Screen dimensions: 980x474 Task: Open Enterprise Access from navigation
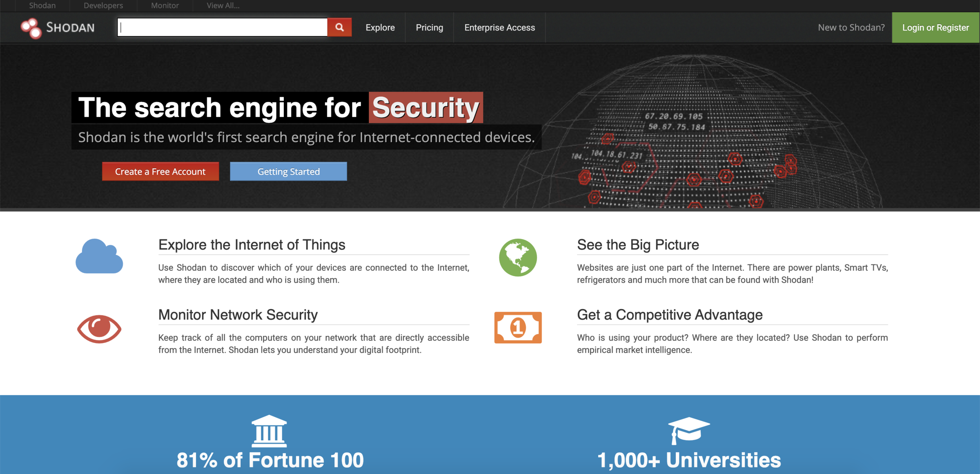(499, 27)
